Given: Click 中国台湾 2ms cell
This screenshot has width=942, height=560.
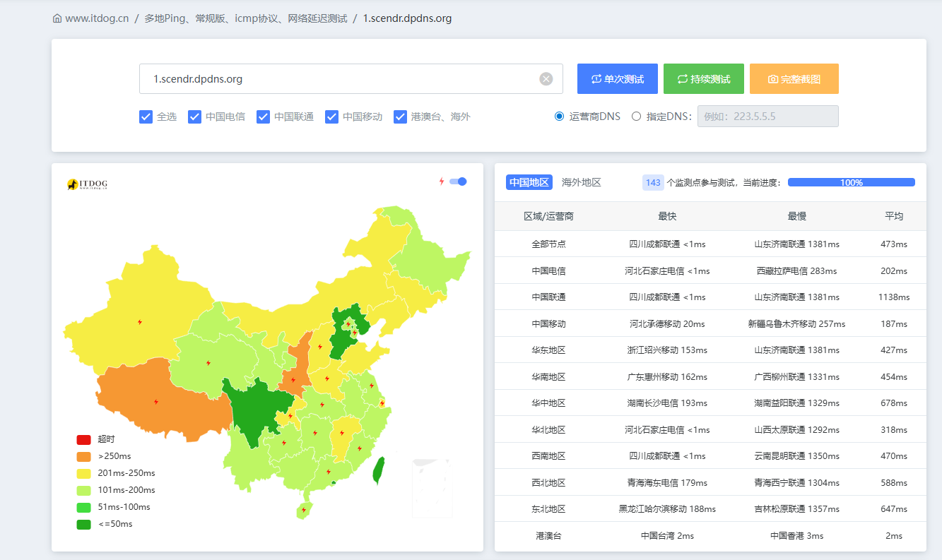Looking at the screenshot, I should [667, 536].
